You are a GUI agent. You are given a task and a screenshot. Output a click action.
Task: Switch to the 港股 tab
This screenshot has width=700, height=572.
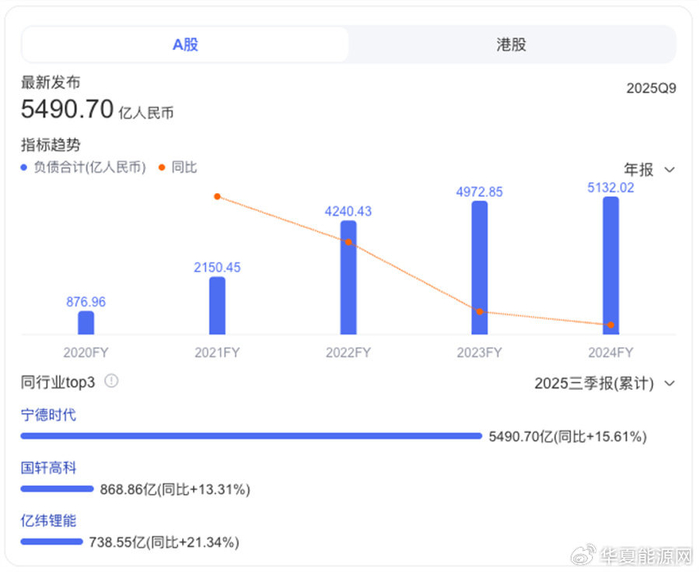[x=511, y=44]
